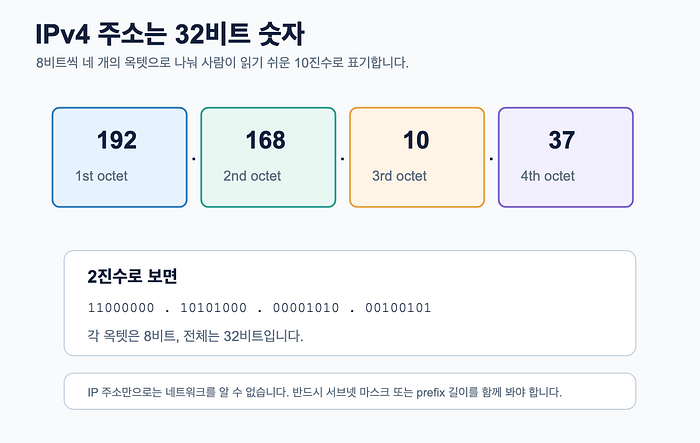Click the '4th octet' label

(x=548, y=176)
